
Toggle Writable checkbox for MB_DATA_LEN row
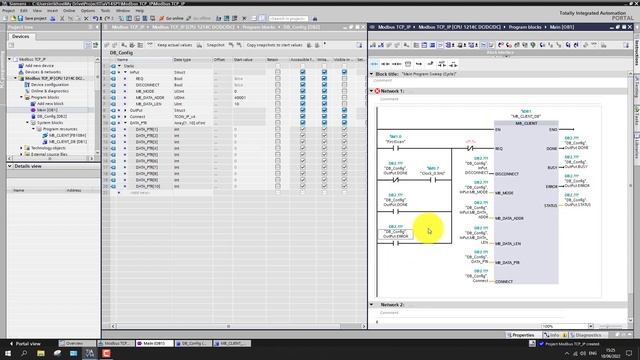coord(324,104)
